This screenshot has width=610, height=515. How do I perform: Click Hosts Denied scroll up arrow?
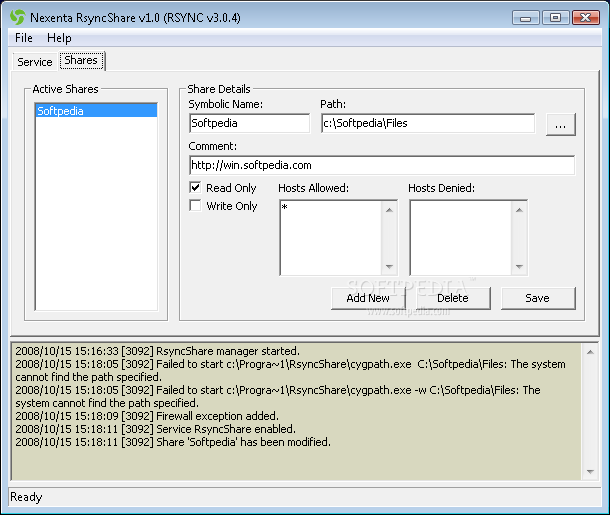tap(519, 210)
